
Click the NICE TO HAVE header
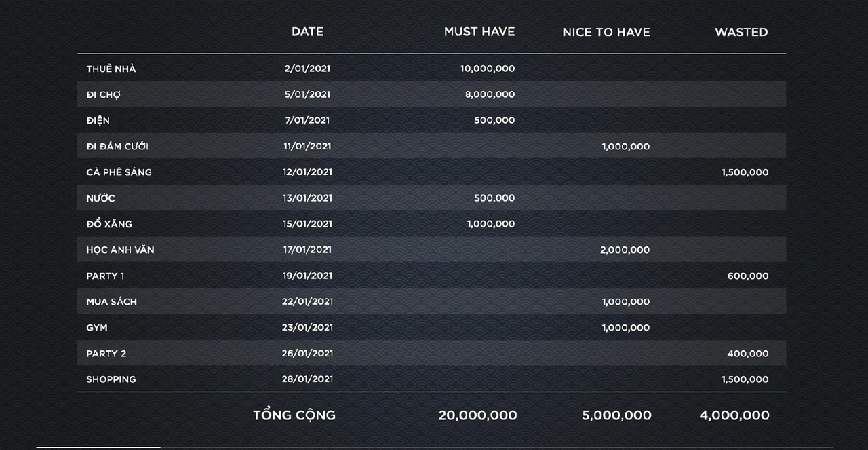point(606,32)
